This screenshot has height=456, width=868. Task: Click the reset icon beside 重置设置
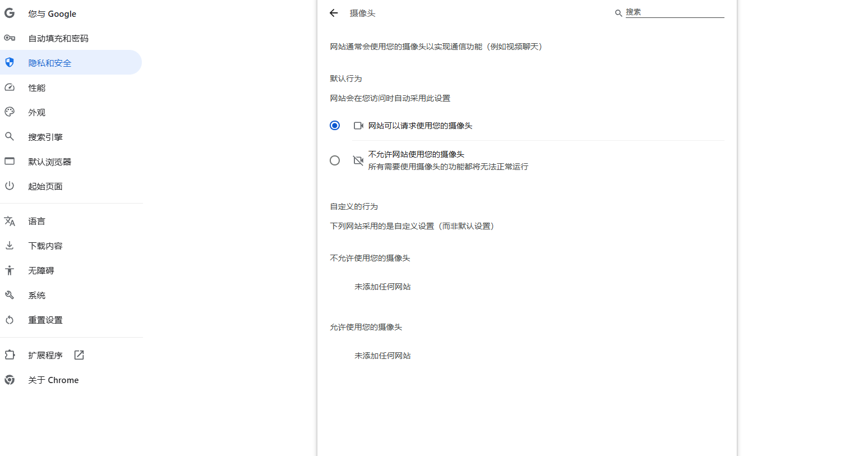[x=10, y=320]
